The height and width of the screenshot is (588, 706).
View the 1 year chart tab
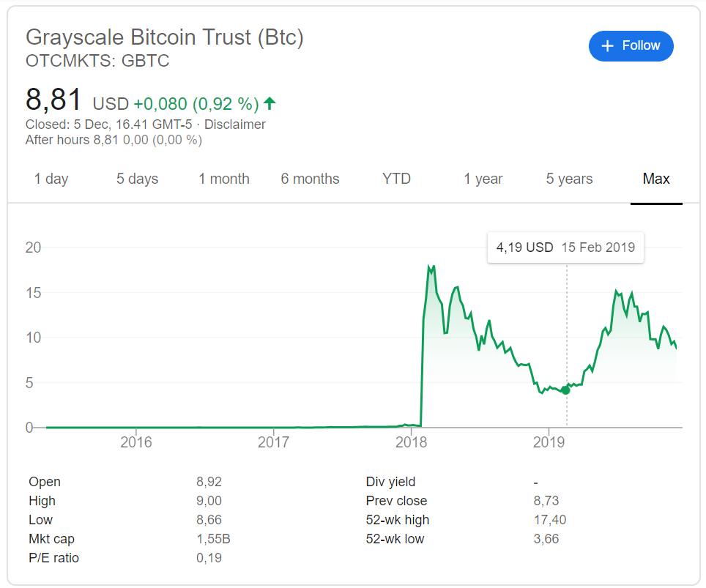tap(483, 179)
